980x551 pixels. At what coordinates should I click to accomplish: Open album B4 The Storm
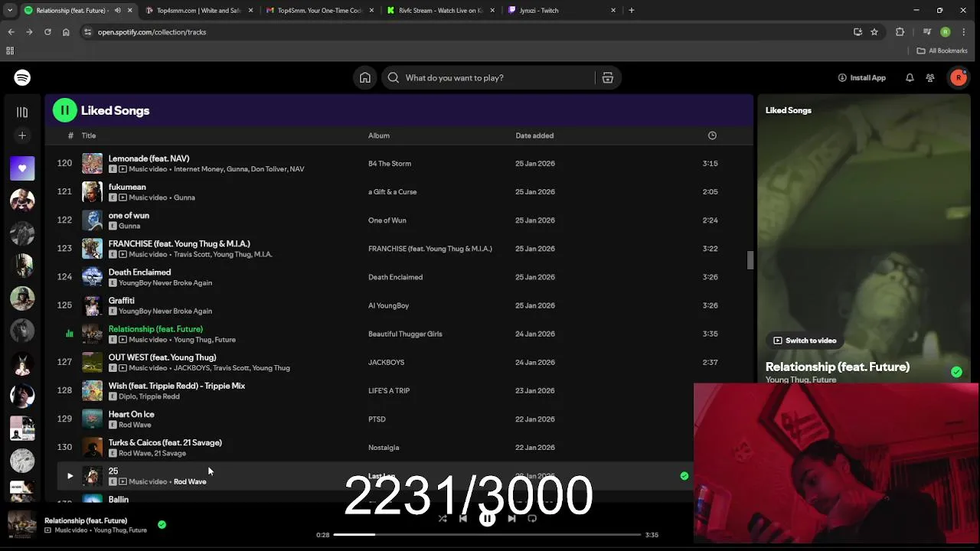coord(390,164)
